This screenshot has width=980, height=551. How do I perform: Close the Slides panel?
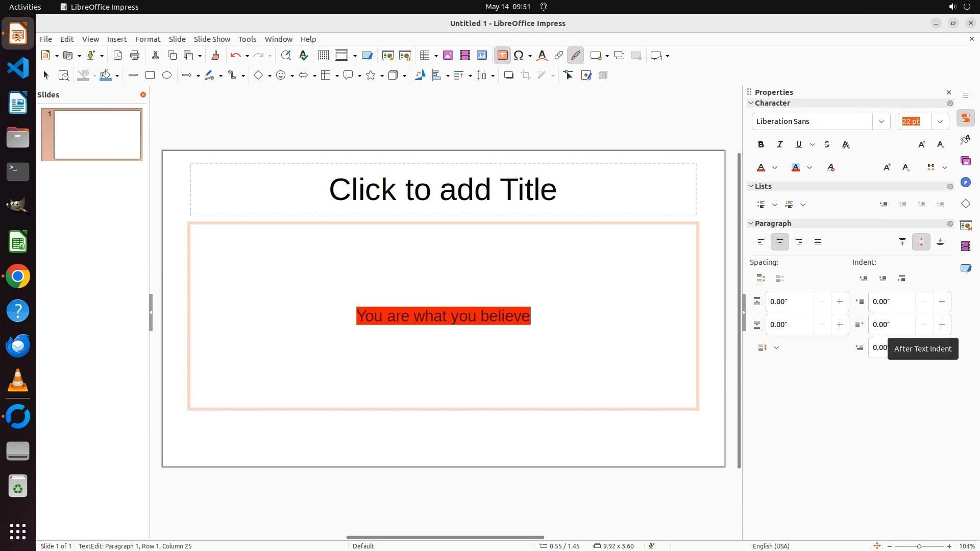click(143, 95)
